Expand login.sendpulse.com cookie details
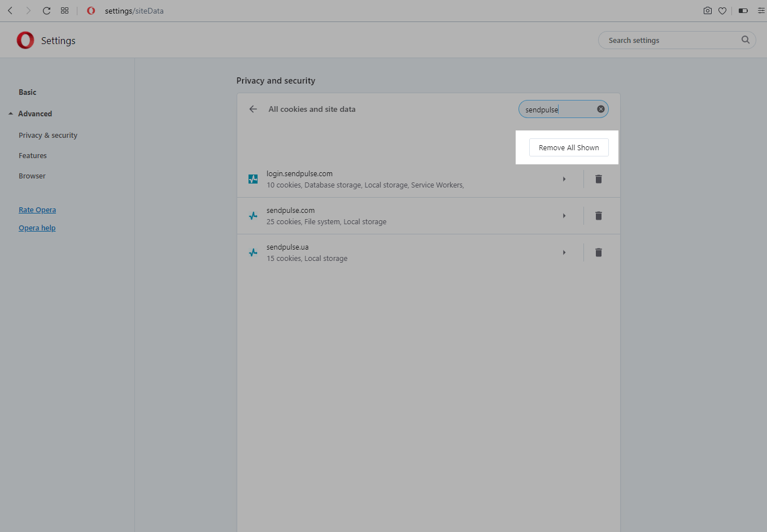Screen dimensions: 767x532 coord(564,179)
